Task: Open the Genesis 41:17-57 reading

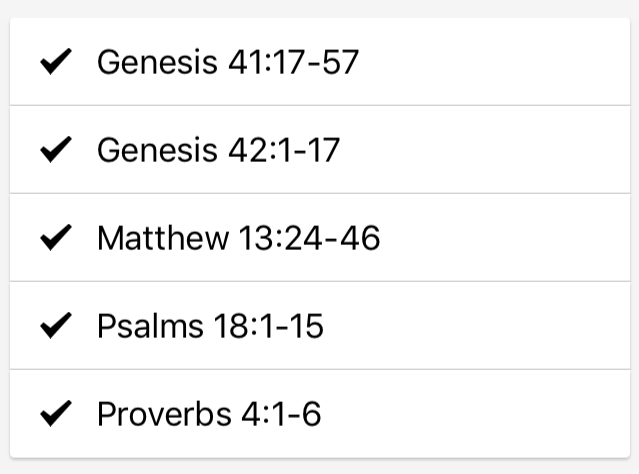Action: [228, 62]
